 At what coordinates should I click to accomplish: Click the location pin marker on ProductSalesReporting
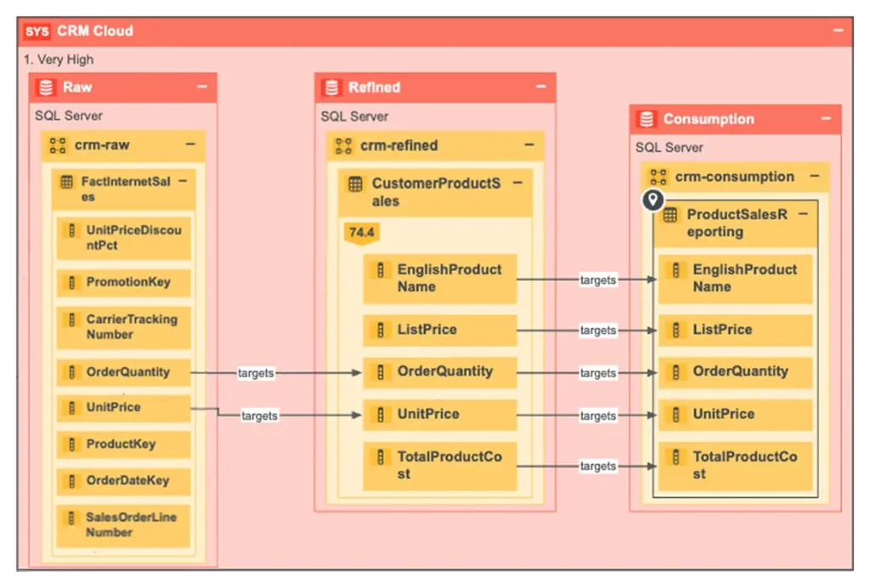click(x=652, y=201)
